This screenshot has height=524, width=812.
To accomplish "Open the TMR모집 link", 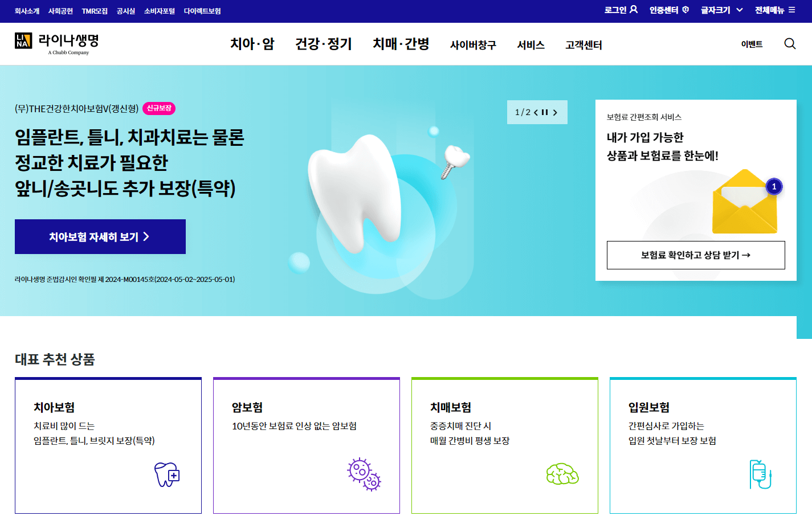I will (x=95, y=11).
